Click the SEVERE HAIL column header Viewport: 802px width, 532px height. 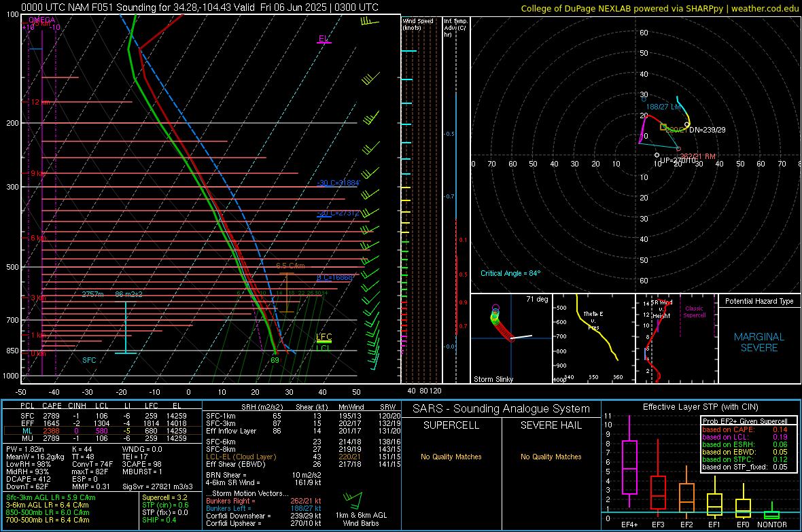[x=551, y=425]
